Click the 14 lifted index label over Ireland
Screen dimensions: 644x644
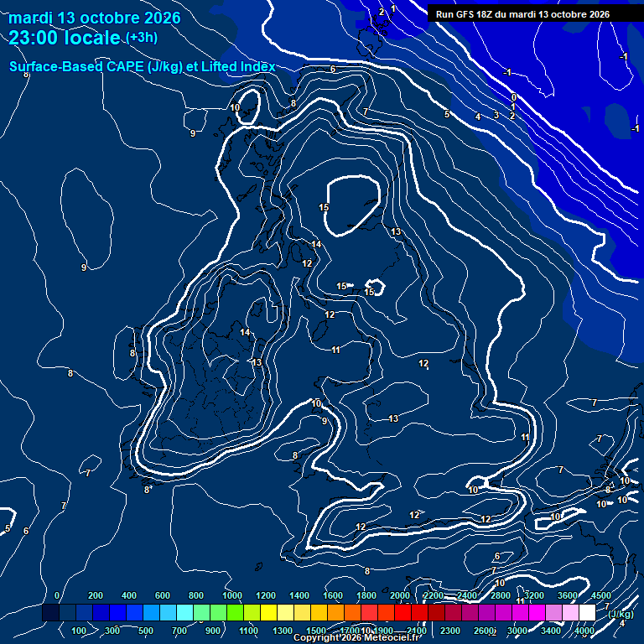click(245, 332)
